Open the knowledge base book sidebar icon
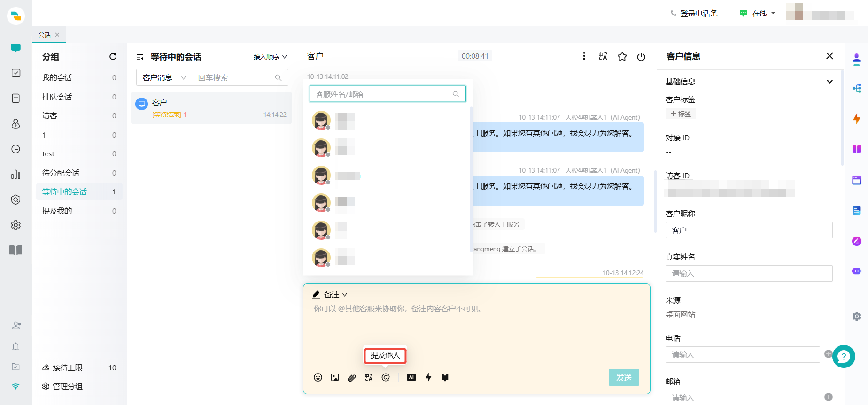Screen dimensions: 868x405 (x=15, y=250)
